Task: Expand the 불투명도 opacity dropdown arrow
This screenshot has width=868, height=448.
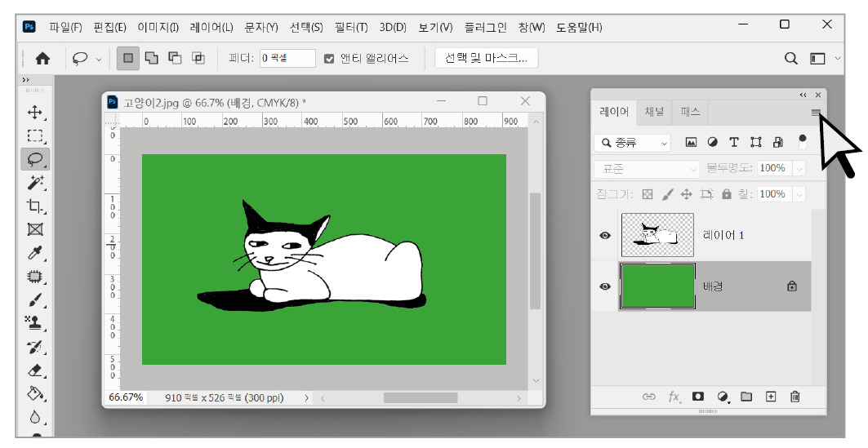Action: pos(799,168)
